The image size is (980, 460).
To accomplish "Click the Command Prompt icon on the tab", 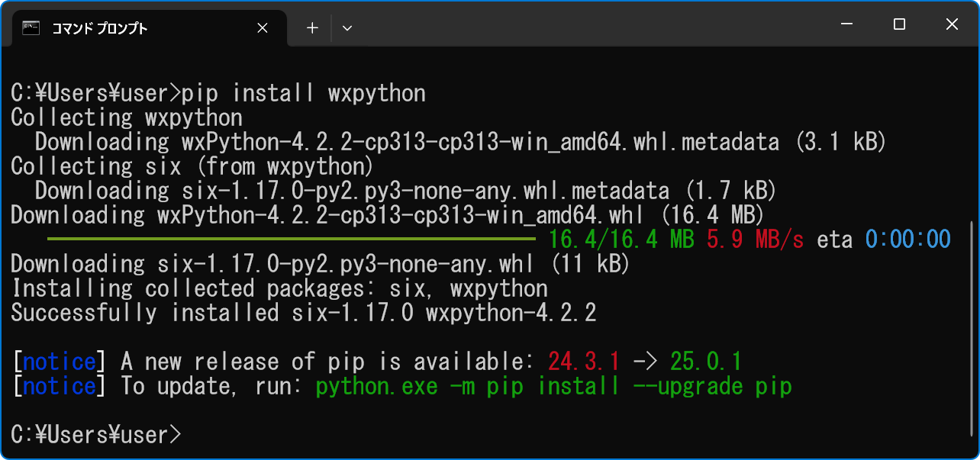I will coord(31,27).
